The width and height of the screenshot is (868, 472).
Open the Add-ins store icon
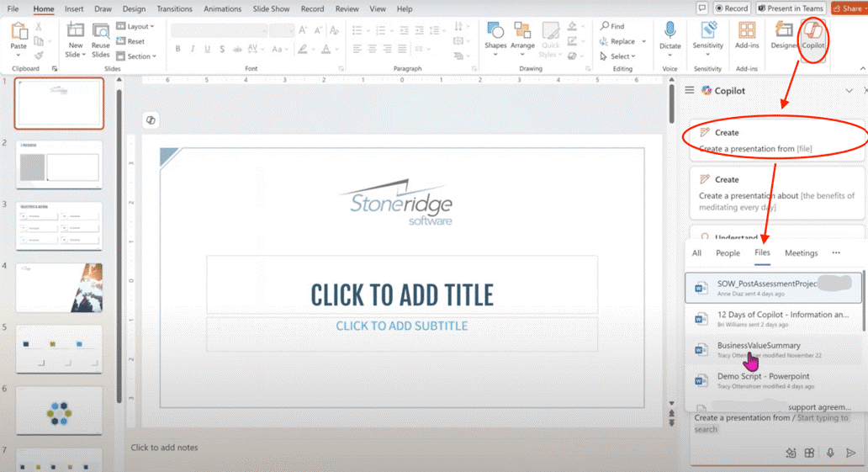pos(747,36)
